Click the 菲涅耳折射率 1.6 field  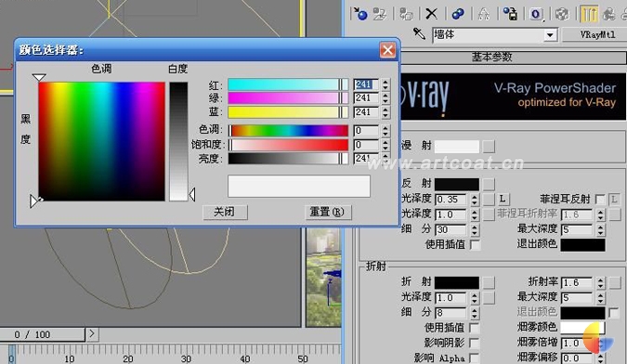pos(577,214)
